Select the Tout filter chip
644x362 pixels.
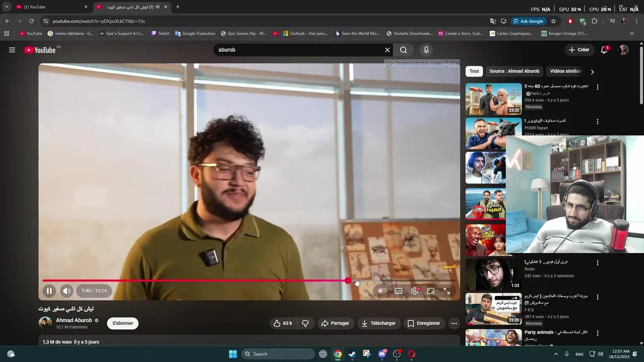(x=474, y=71)
